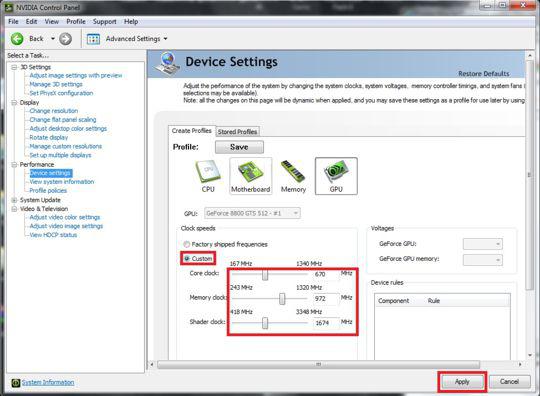Click the Device Settings header icon
Image resolution: width=540 pixels, height=396 pixels.
(168, 64)
